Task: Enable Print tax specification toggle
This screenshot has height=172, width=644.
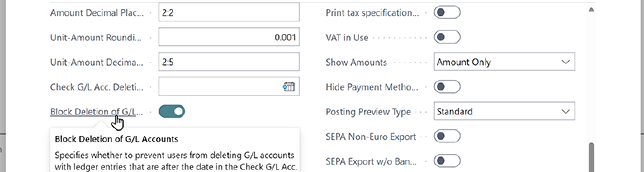Action: click(447, 12)
